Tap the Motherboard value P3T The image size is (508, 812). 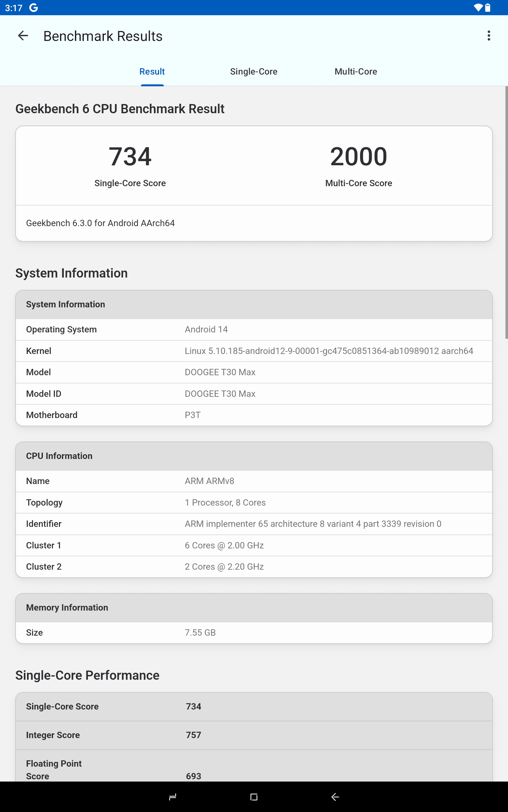[192, 415]
